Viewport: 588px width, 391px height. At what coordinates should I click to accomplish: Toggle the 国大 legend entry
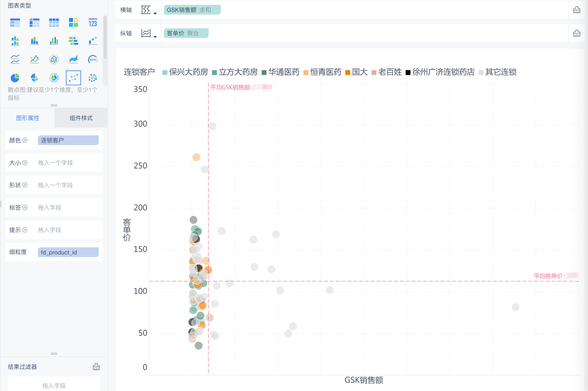(x=356, y=72)
